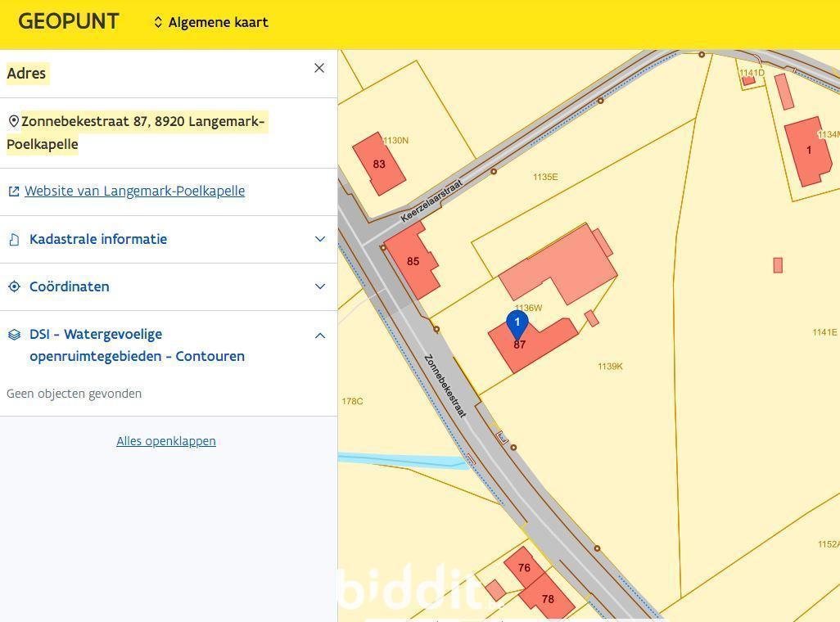The height and width of the screenshot is (622, 840).
Task: Select building number 83 on the map
Action: [x=378, y=164]
